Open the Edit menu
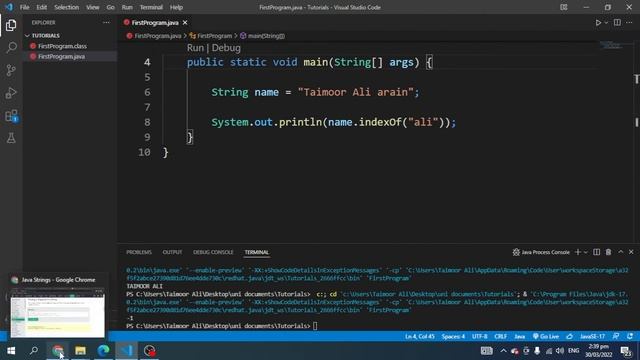This screenshot has height=360, width=640. click(42, 7)
